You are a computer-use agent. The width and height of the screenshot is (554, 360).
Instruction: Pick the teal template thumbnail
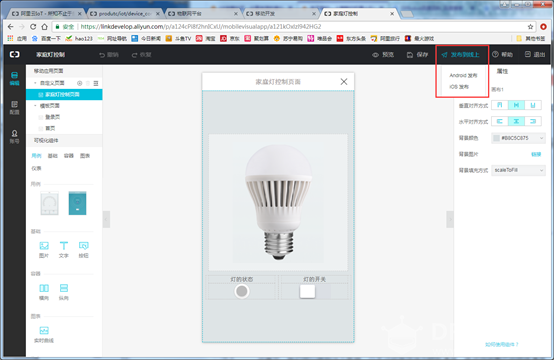[x=77, y=203]
